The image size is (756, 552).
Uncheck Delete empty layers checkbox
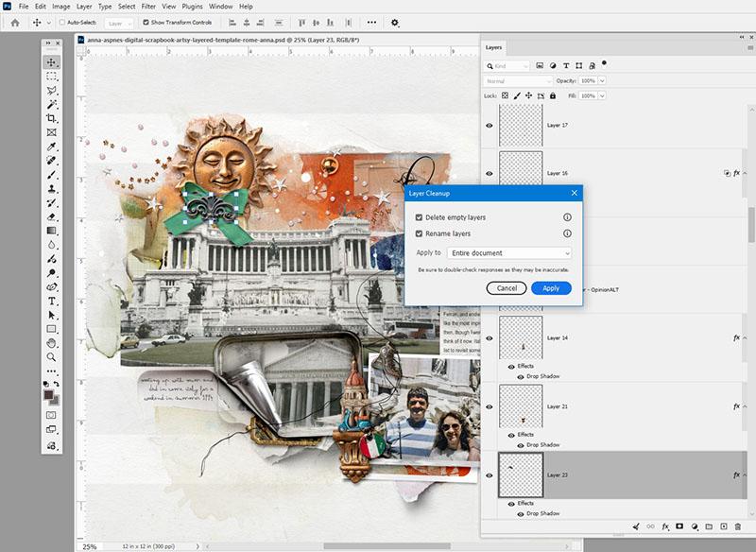419,217
